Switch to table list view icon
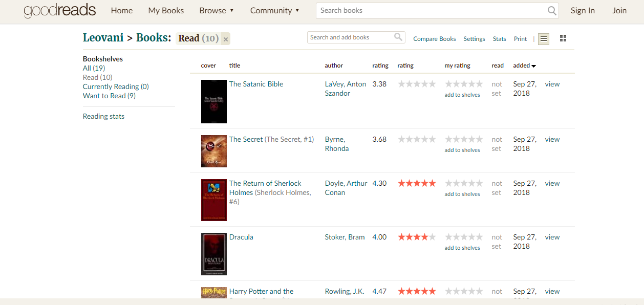The height and width of the screenshot is (305, 644). (x=544, y=39)
